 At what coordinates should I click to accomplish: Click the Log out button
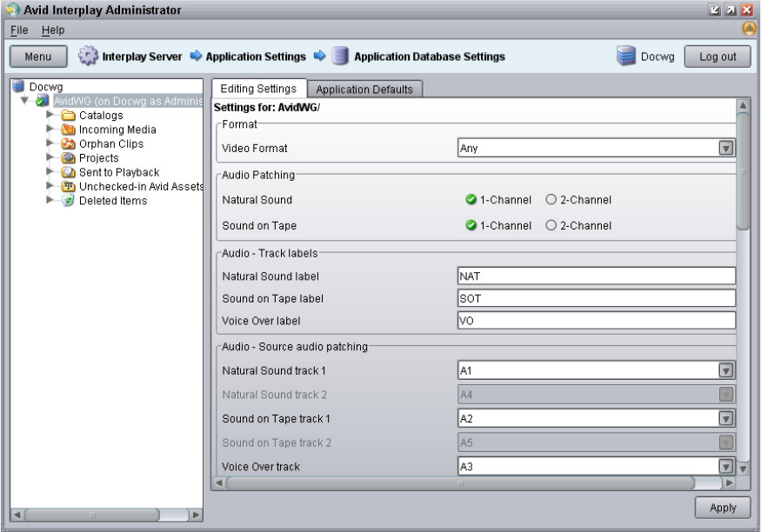point(717,57)
